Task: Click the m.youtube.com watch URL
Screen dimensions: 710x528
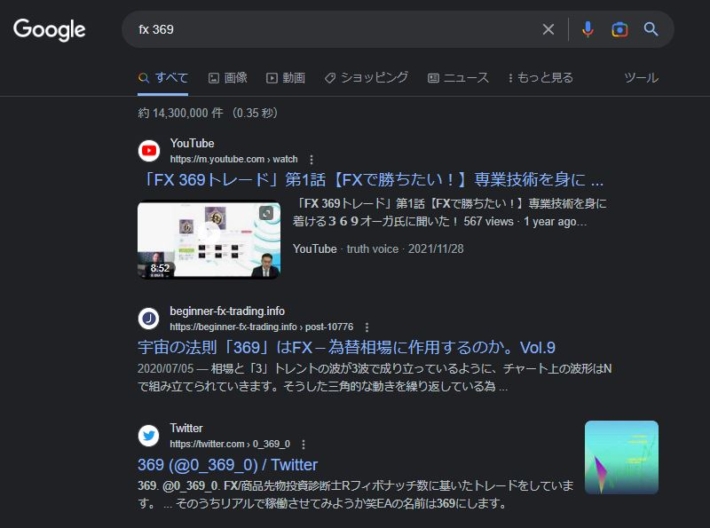Action: 234,159
